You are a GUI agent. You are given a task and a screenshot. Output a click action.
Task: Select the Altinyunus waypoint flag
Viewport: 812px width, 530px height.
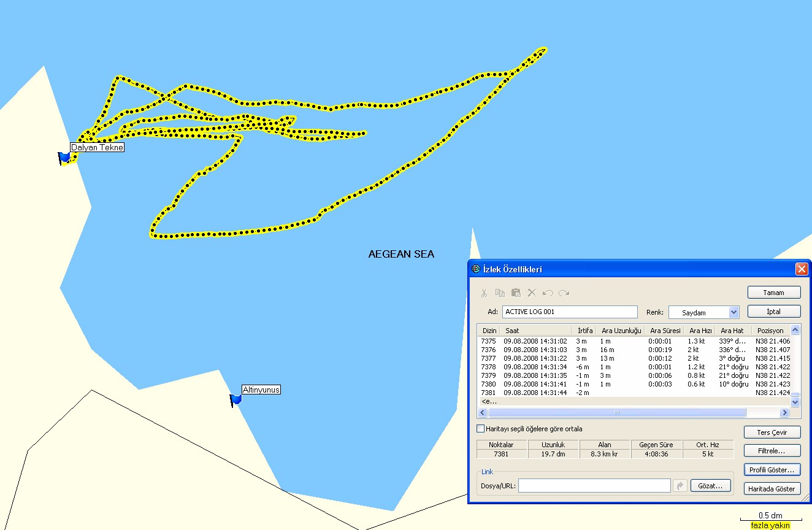pos(236,400)
